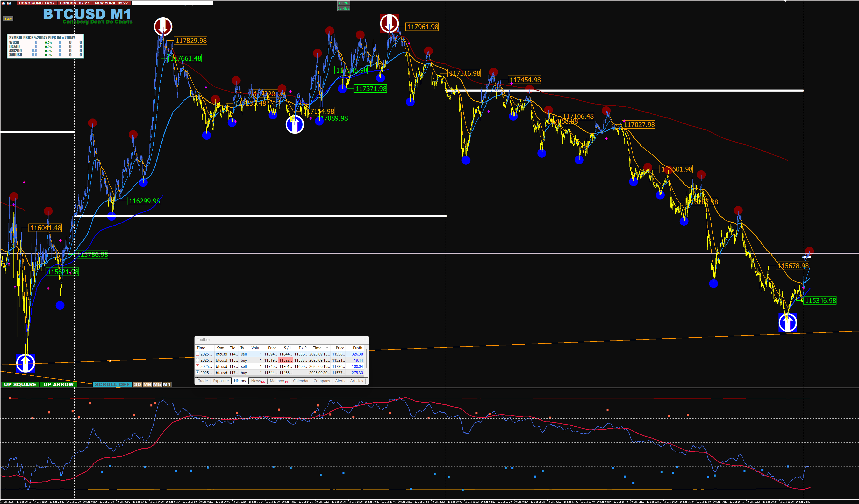
Task: Toggle the All: ON button
Action: pos(343,3)
